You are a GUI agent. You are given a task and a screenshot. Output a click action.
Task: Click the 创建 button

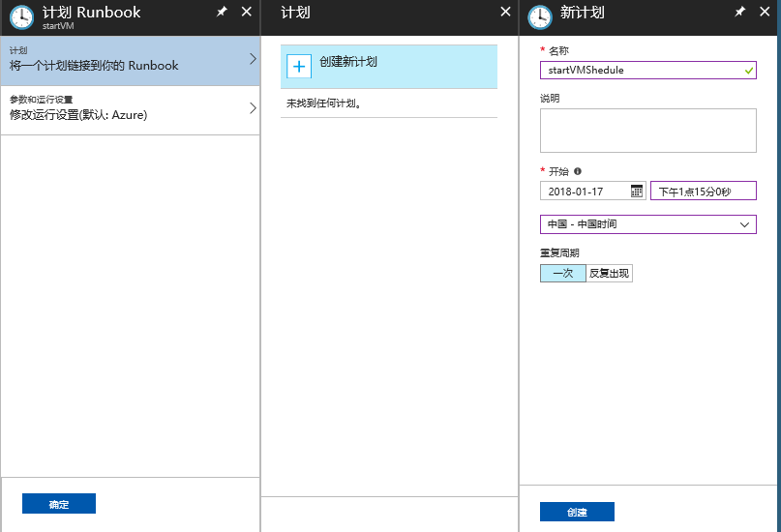click(x=577, y=512)
